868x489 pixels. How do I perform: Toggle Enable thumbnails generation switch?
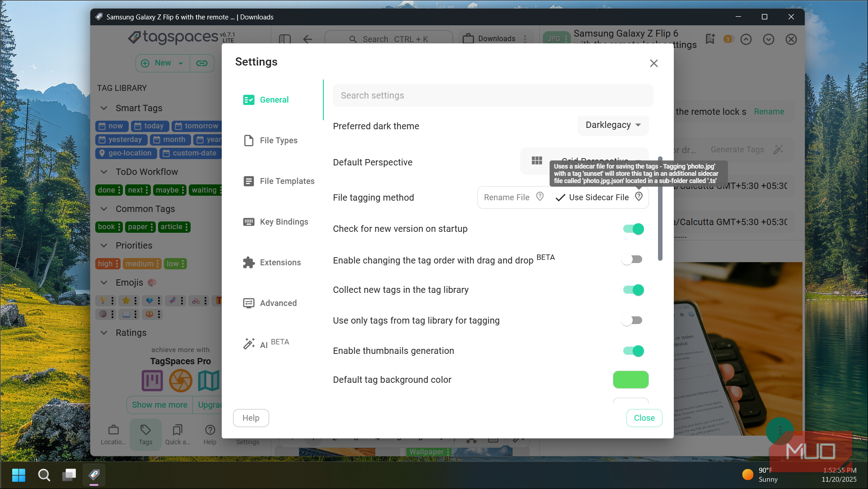pyautogui.click(x=633, y=351)
